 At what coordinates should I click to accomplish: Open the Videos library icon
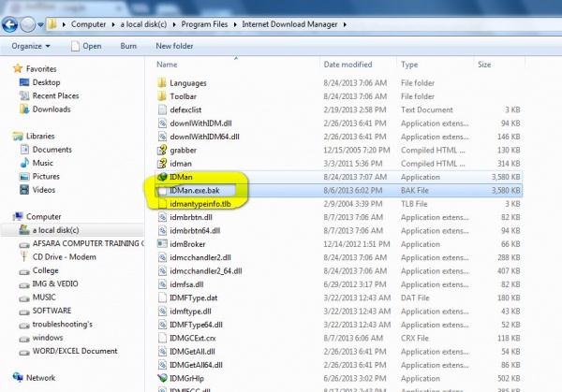tap(24, 190)
